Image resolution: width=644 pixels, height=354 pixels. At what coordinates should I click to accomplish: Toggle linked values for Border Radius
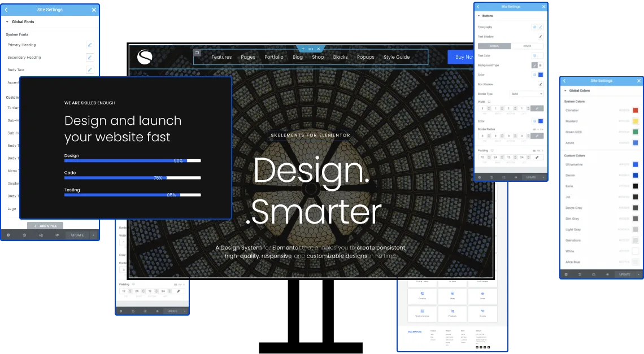pyautogui.click(x=537, y=136)
